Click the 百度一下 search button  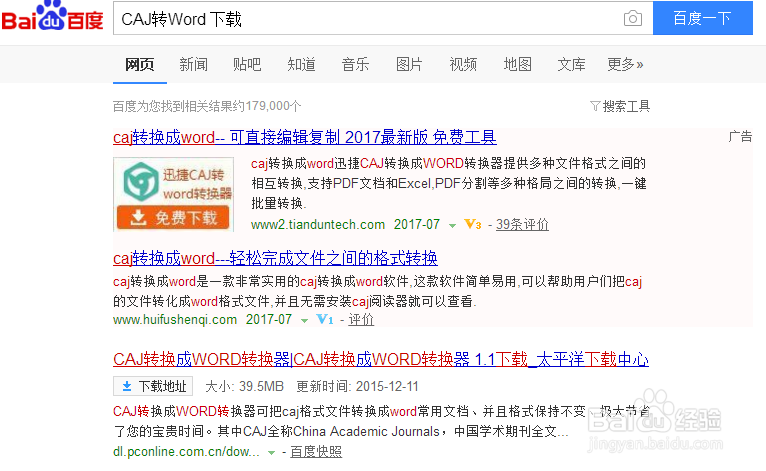702,18
